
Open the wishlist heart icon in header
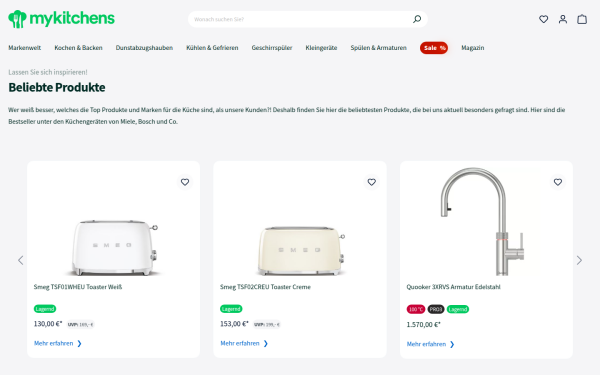pos(543,19)
